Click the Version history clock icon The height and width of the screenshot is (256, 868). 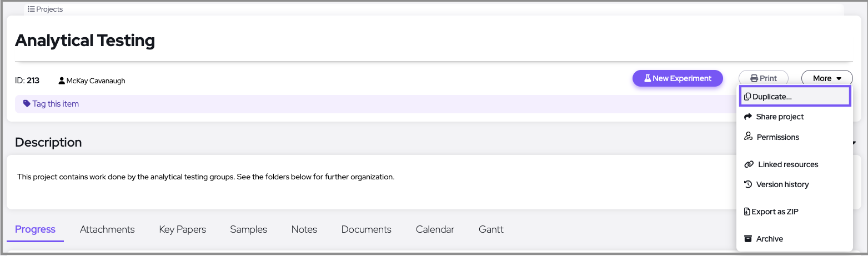click(x=748, y=184)
